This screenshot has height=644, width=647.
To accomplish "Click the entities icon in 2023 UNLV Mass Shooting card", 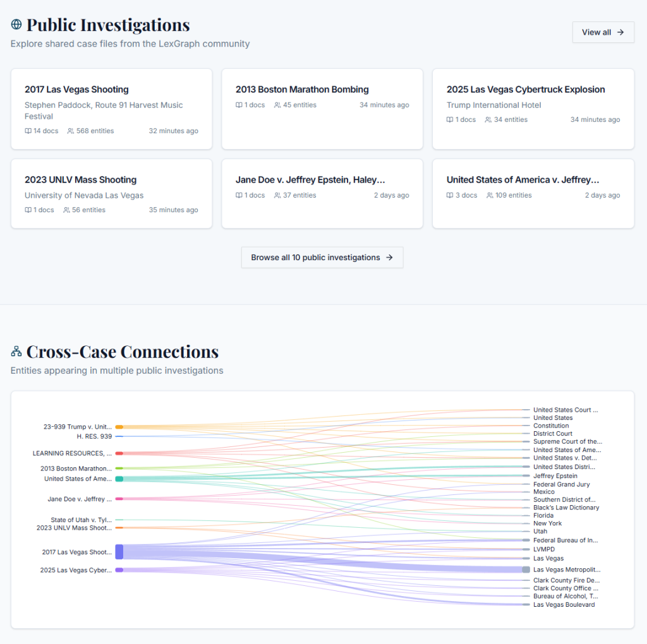I will [x=67, y=210].
